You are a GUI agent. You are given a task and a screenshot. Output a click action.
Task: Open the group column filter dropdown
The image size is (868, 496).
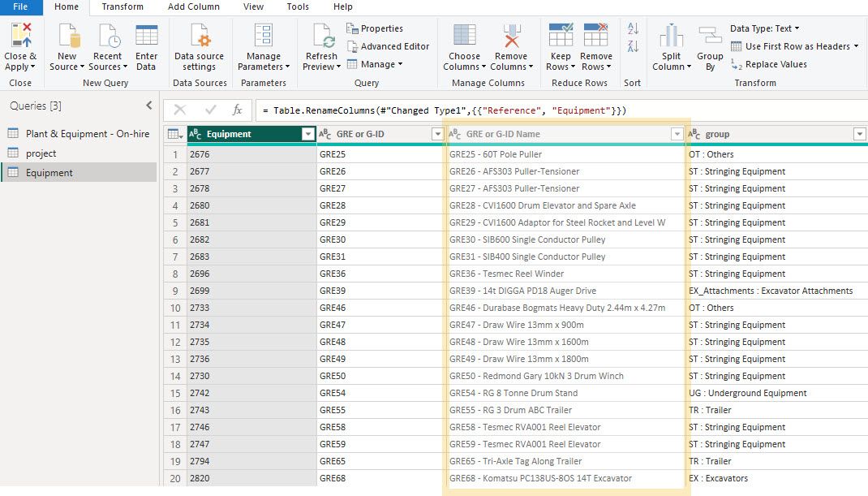pos(859,134)
